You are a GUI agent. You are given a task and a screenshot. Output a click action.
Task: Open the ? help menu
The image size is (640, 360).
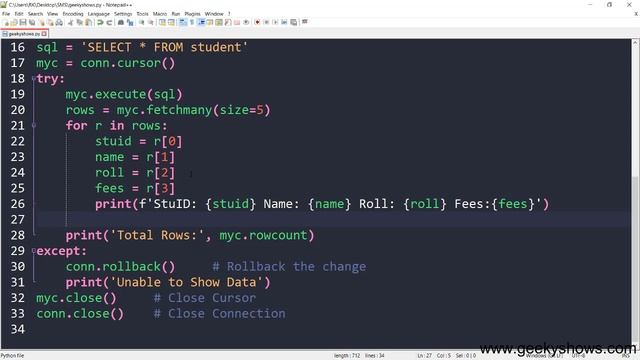[229, 13]
